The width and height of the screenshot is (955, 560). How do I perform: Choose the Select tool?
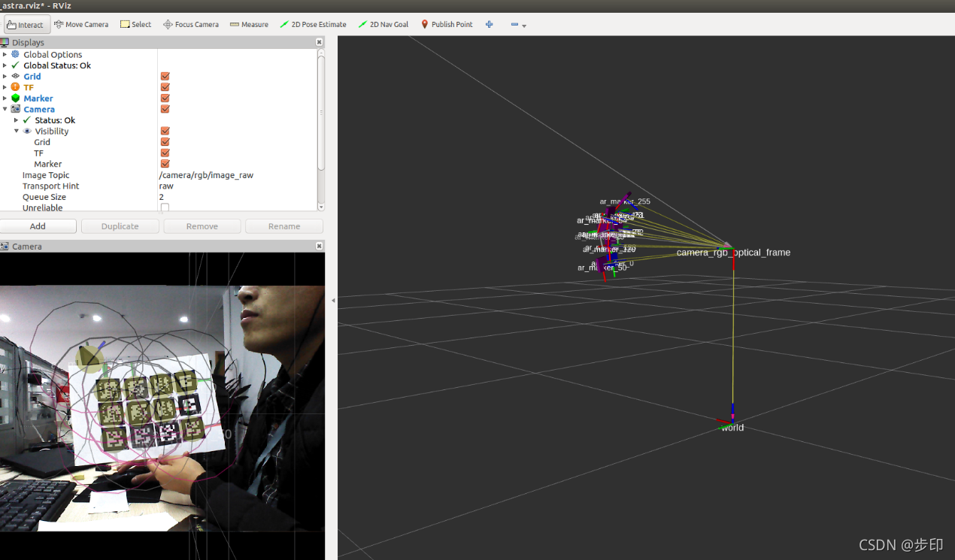pos(135,24)
